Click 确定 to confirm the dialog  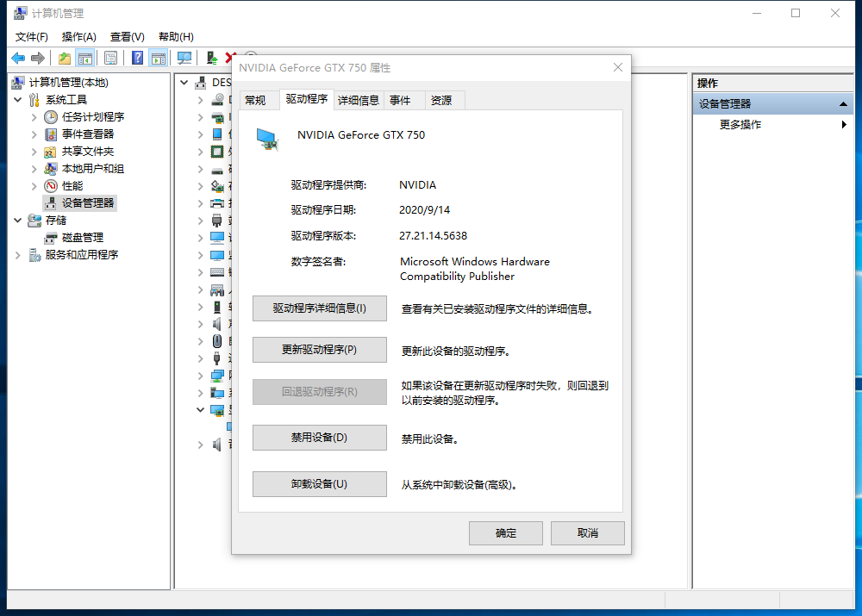pyautogui.click(x=506, y=533)
